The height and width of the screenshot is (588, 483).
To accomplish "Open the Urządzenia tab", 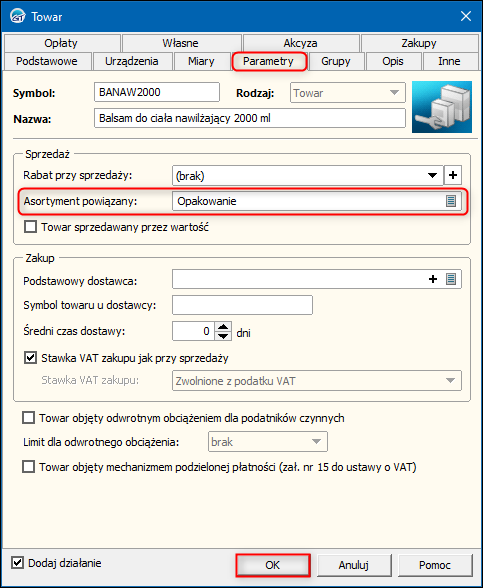I will click(x=132, y=61).
